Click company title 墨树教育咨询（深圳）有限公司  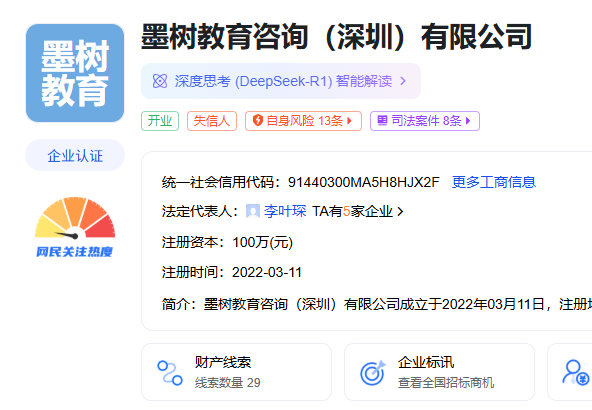(336, 37)
